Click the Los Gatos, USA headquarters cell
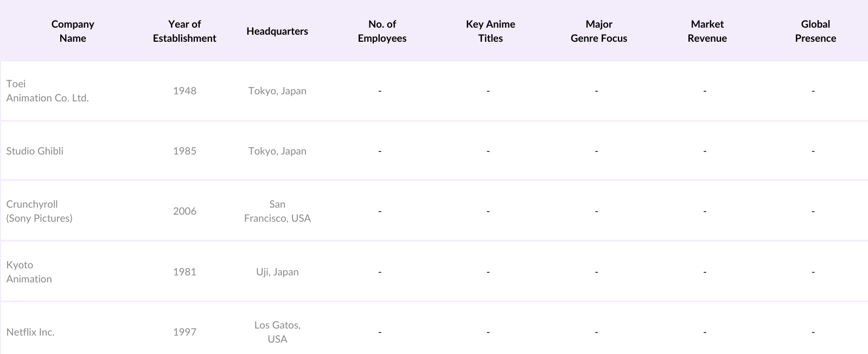868x354 pixels. click(277, 332)
